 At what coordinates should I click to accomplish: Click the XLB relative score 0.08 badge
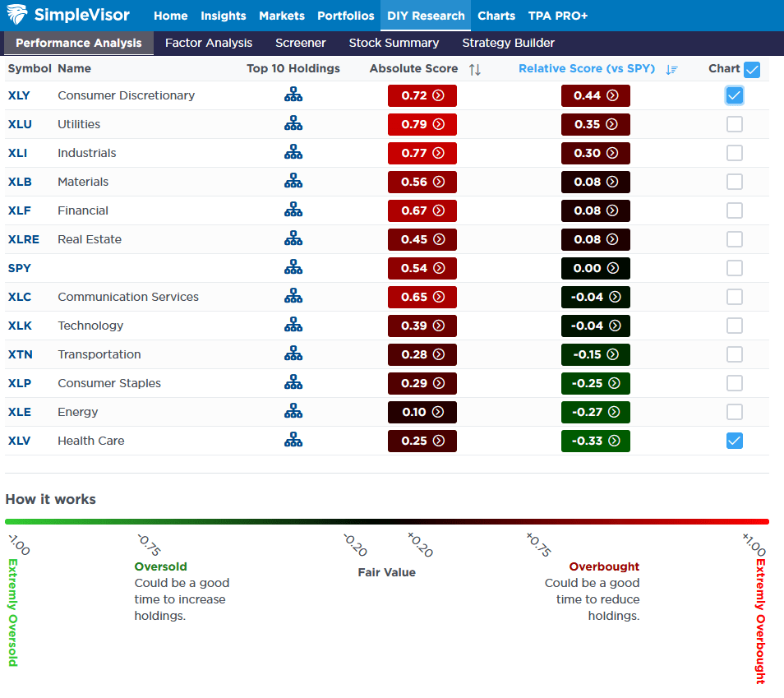[596, 182]
